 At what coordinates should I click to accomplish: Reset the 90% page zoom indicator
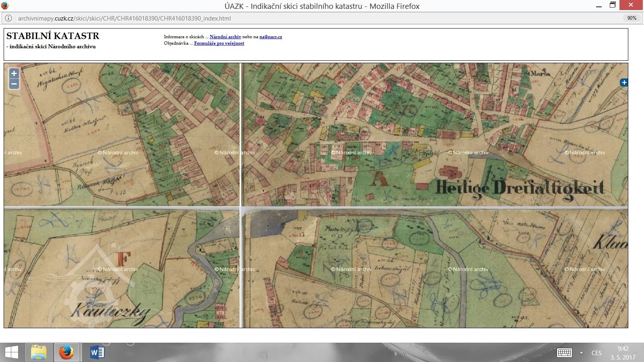632,18
